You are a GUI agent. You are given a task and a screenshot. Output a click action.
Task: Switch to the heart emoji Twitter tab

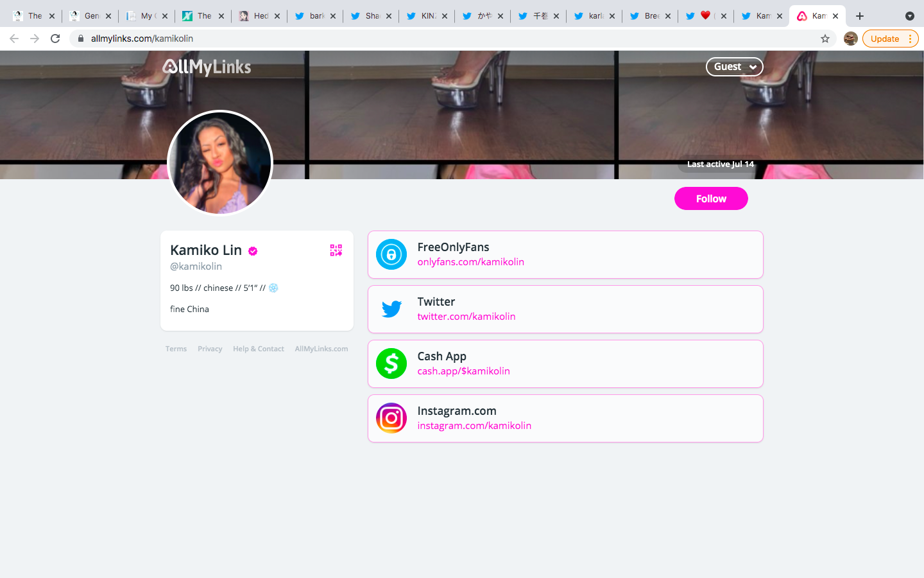tap(705, 16)
